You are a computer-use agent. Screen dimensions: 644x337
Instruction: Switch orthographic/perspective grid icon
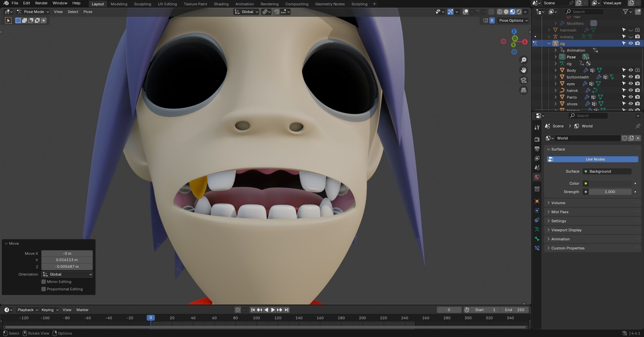pos(523,90)
